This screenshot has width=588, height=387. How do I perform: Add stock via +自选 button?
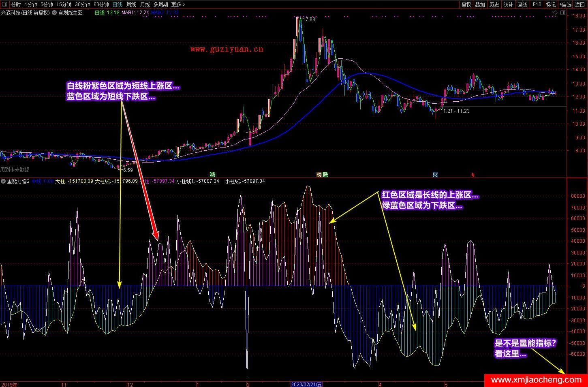pos(565,4)
